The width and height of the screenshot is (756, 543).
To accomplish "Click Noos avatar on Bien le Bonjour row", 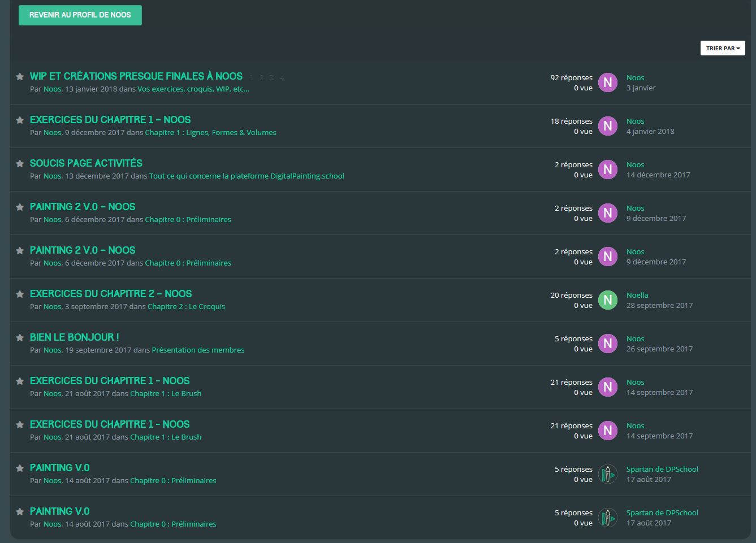I will pos(607,344).
